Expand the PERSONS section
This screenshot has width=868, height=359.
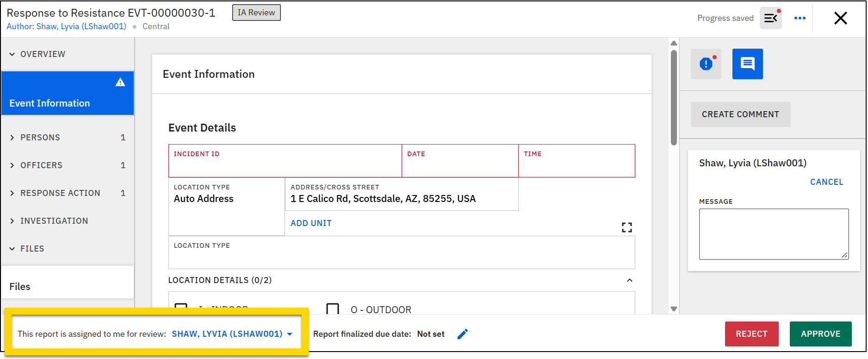[40, 138]
